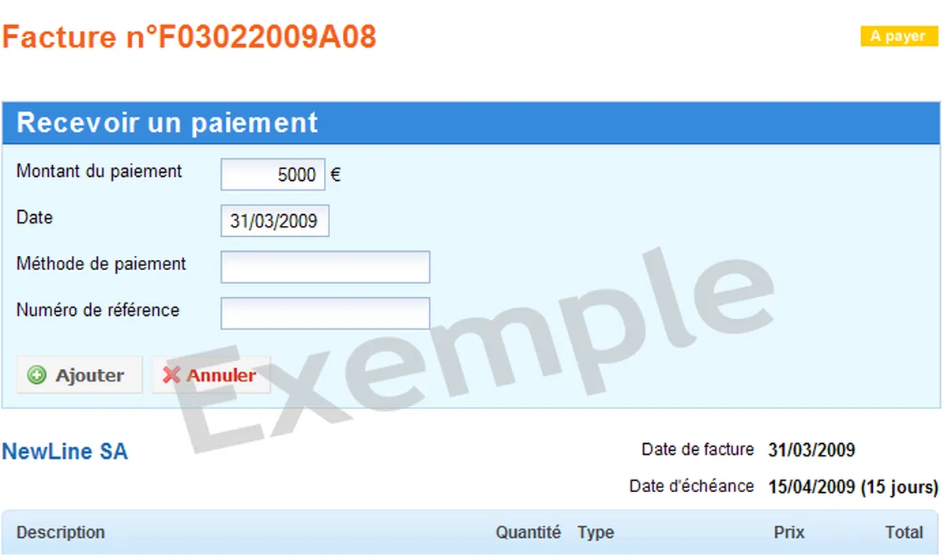Click the Ajouter button label
The image size is (948, 560).
(x=89, y=376)
